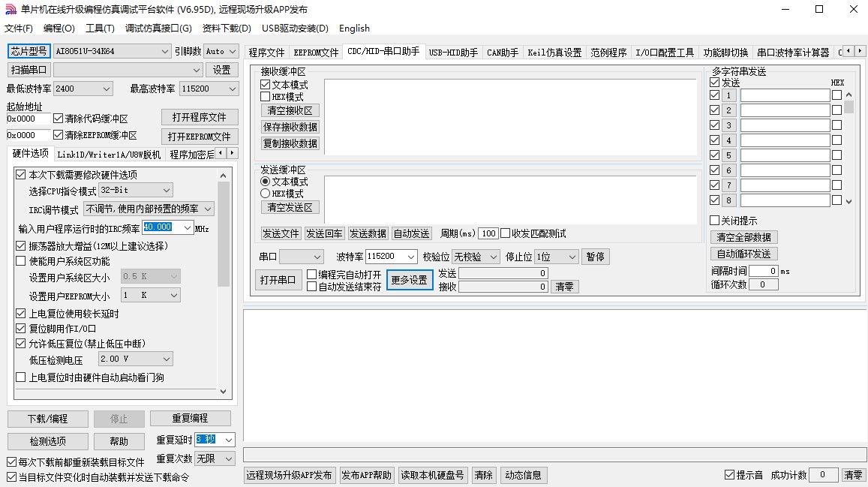The image size is (868, 487).
Task: Toggle 清除EEPROM缓冲区 checkbox
Action: pyautogui.click(x=58, y=135)
